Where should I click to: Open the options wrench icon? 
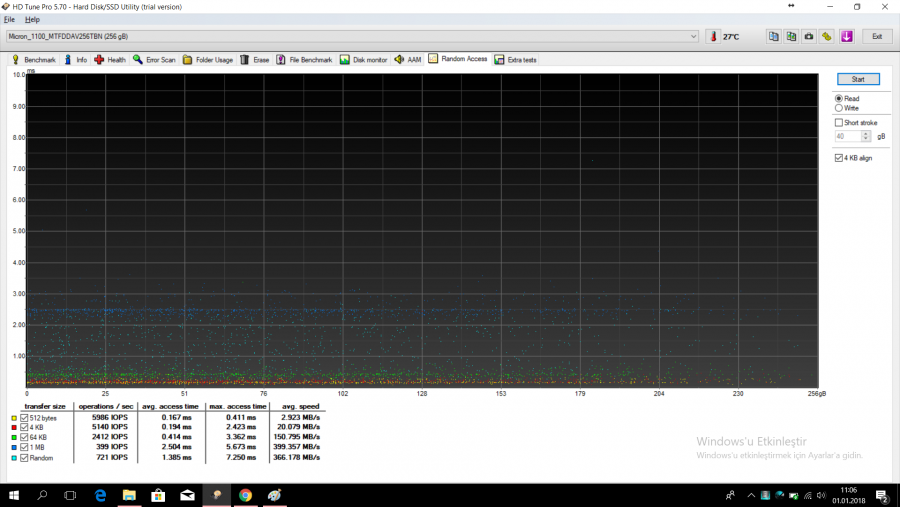click(827, 37)
